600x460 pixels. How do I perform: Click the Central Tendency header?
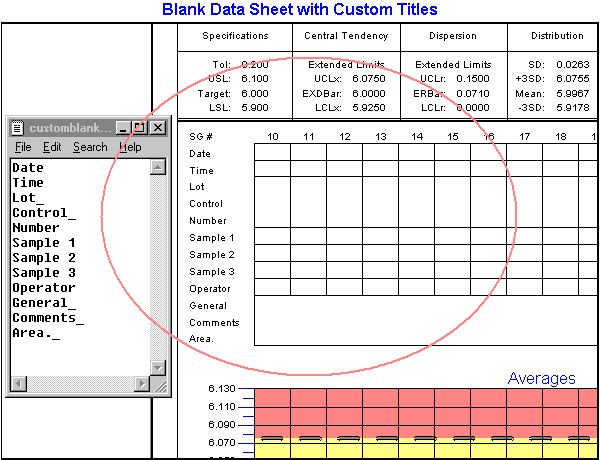[346, 36]
